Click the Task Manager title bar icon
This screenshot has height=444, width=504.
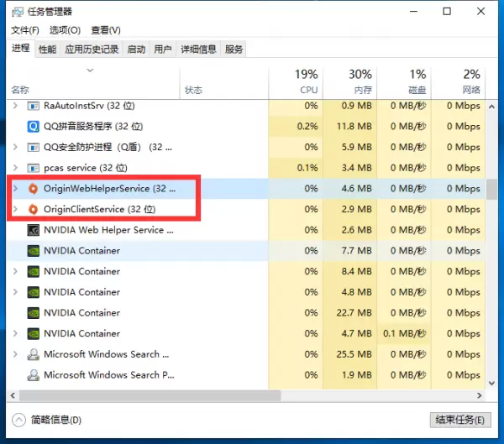point(18,12)
